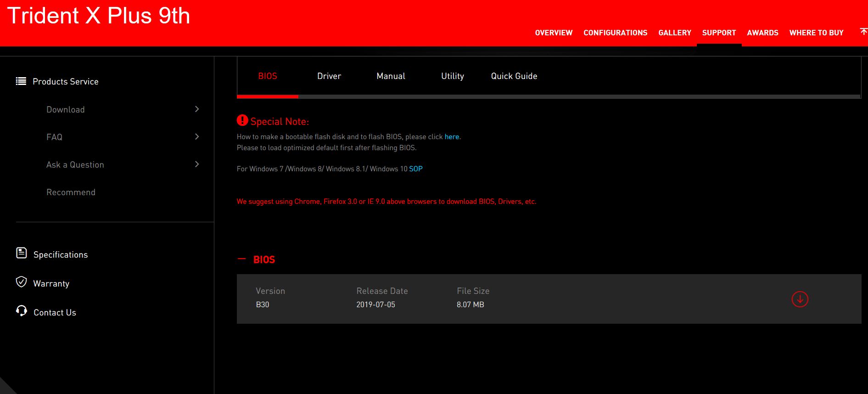
Task: Switch to the BIOS tab
Action: 268,76
